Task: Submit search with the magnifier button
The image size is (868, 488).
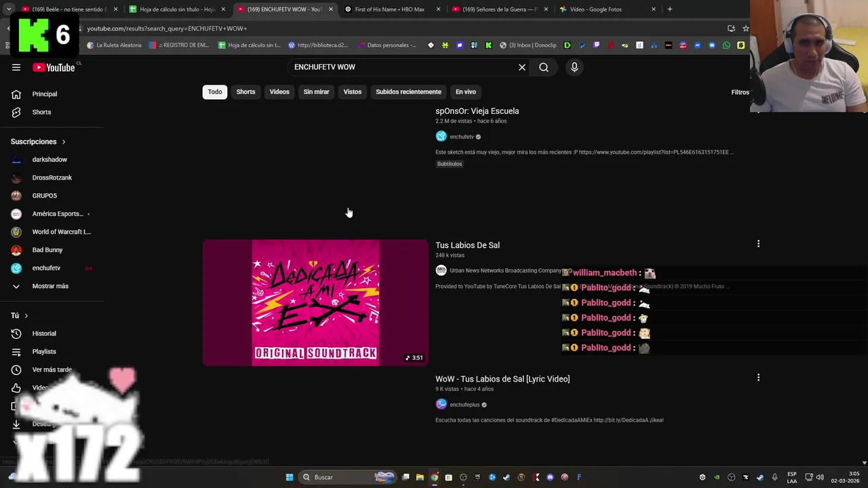Action: 544,67
